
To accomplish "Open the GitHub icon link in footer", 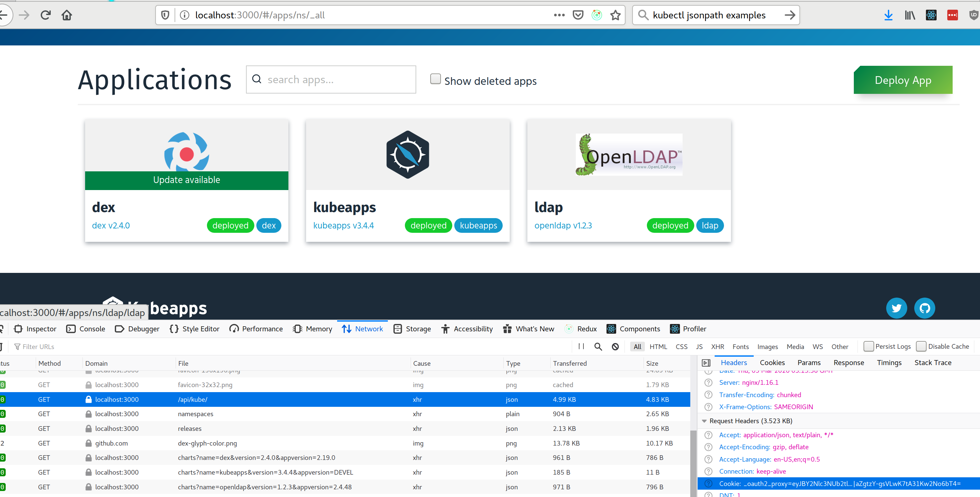I will (x=925, y=308).
